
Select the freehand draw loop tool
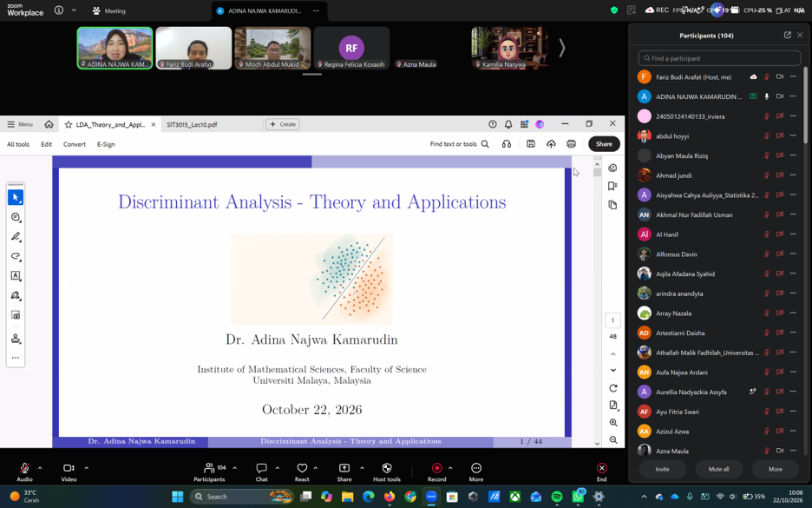pyautogui.click(x=16, y=256)
